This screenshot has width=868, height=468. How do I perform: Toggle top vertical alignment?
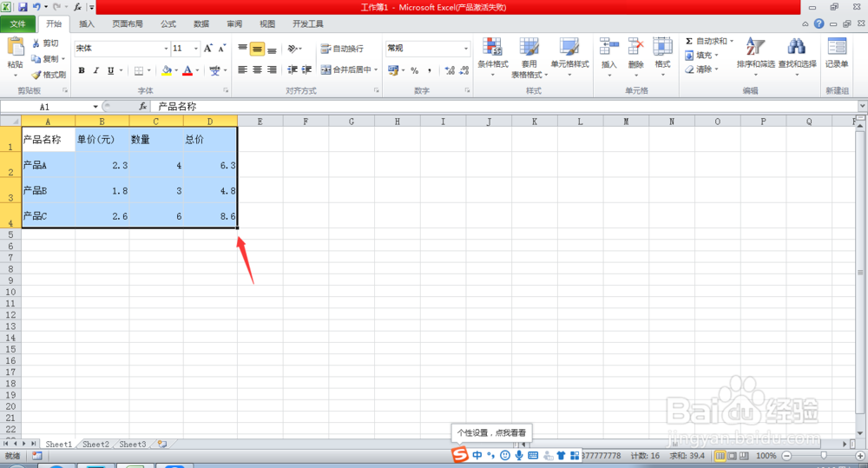point(242,49)
